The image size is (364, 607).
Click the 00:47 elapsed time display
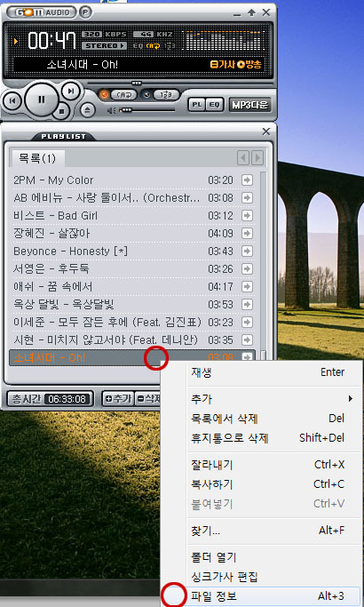tap(51, 40)
